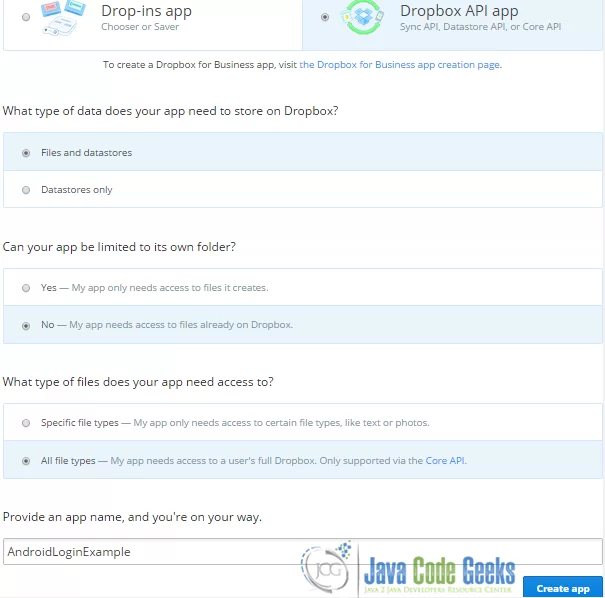Click 'Datastores only' label

pos(76,190)
